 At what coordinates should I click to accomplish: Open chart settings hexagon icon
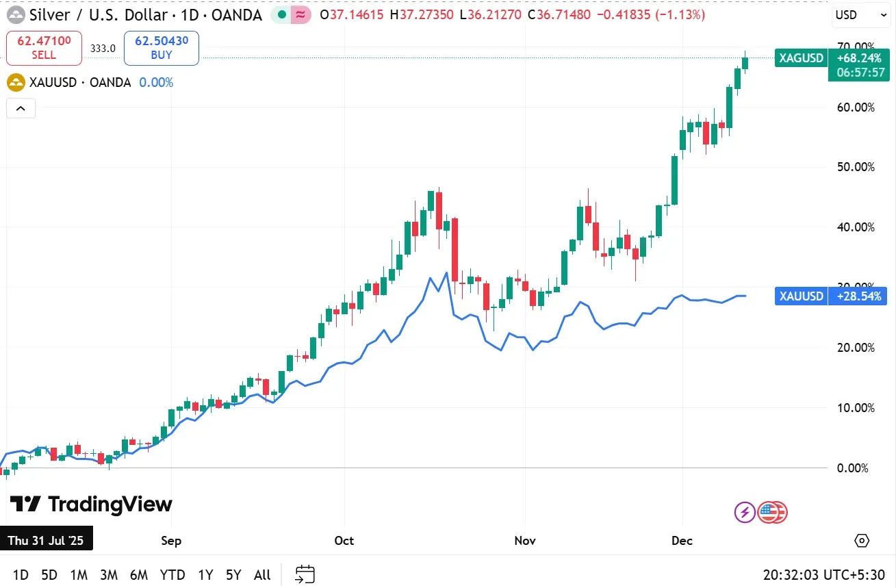(x=862, y=541)
